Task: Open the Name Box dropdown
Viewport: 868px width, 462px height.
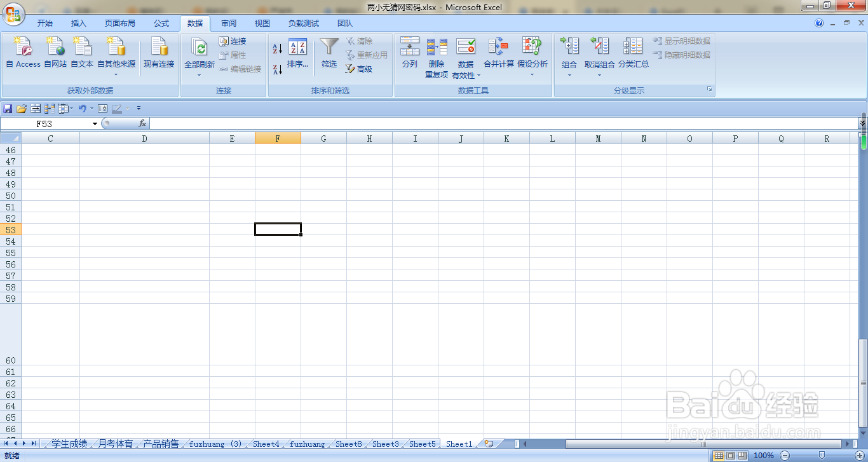Action: point(95,124)
